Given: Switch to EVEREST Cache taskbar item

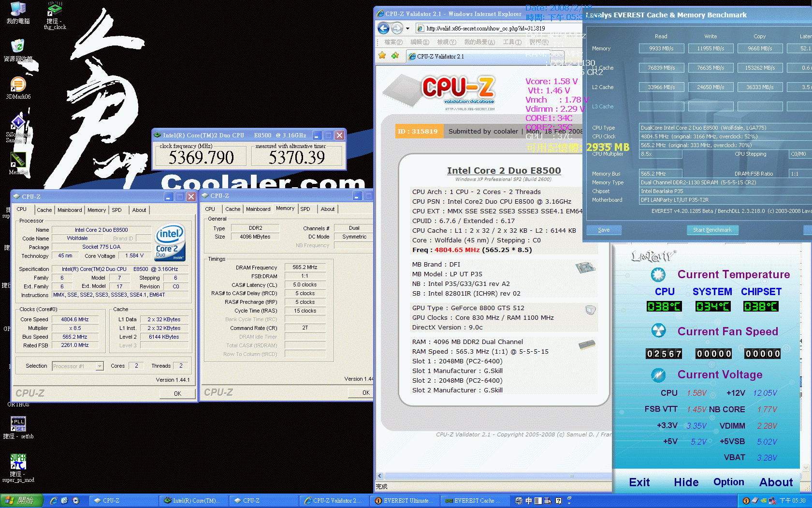Looking at the screenshot, I should tap(476, 501).
